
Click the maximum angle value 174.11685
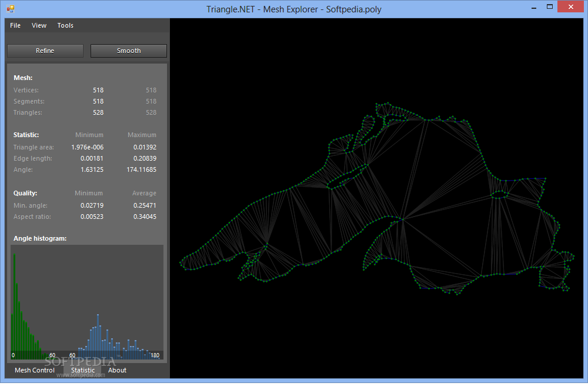click(x=141, y=170)
